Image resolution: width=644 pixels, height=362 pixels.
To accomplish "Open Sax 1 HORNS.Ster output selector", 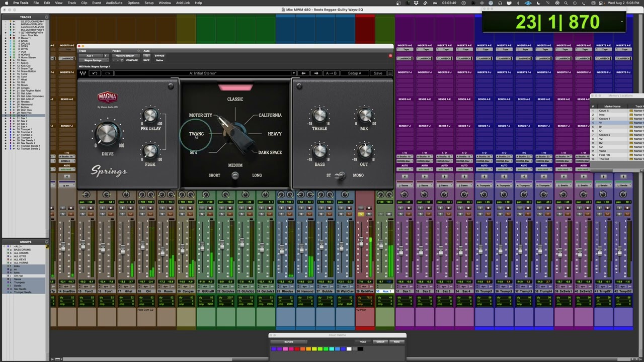I will pyautogui.click(x=405, y=161).
